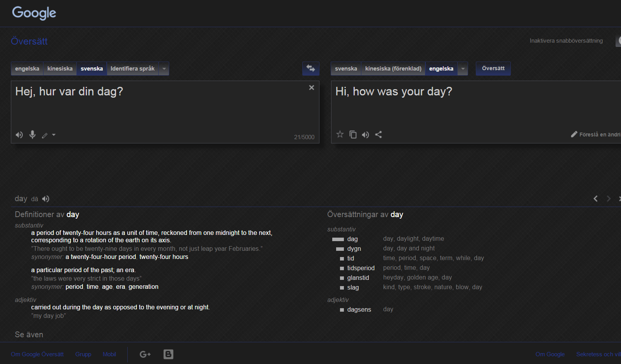Click into the source text field

click(x=165, y=112)
